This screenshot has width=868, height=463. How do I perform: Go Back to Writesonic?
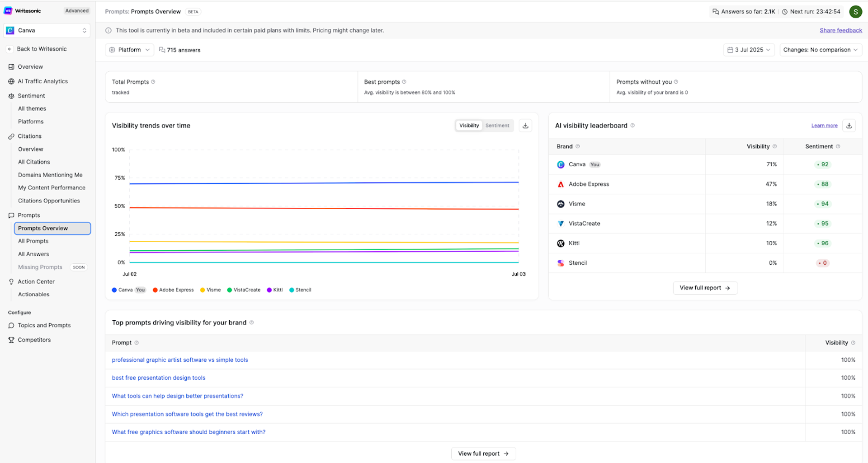click(42, 49)
